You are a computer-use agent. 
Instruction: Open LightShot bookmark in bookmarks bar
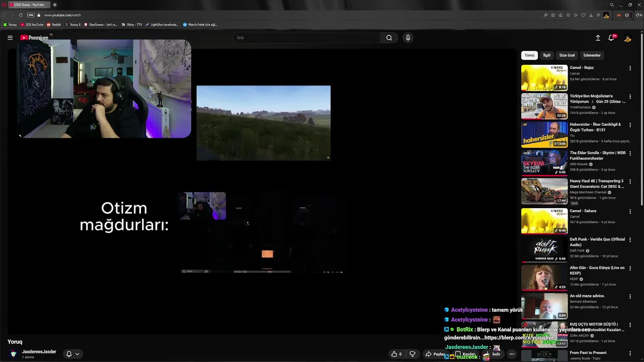pyautogui.click(x=162, y=25)
